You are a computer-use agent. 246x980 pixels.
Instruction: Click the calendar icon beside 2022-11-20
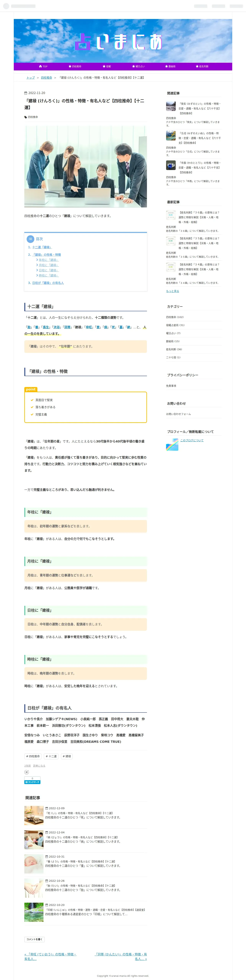[26, 93]
